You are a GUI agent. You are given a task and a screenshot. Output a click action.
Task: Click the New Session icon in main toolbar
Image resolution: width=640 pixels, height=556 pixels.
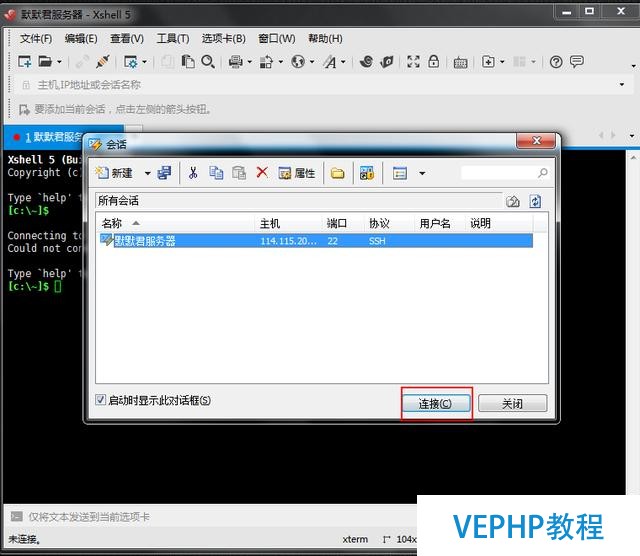(24, 62)
